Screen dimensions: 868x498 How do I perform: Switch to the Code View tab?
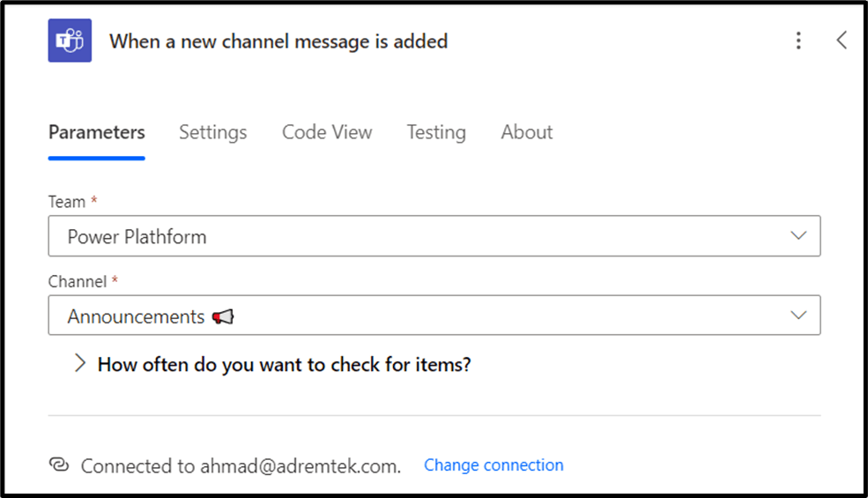click(x=327, y=132)
